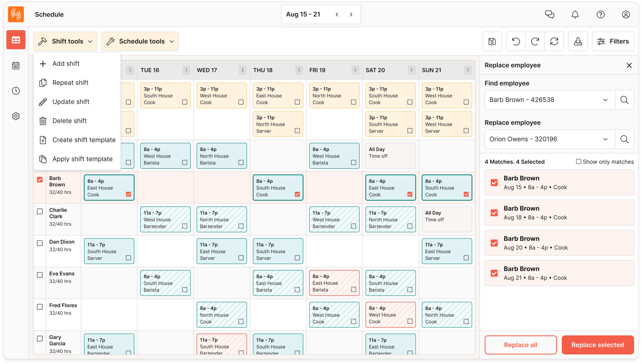
Task: Click the Filters button
Action: point(613,41)
